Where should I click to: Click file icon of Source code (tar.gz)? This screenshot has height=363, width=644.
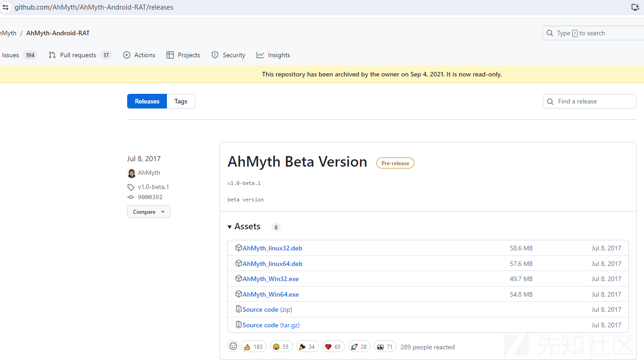pyautogui.click(x=239, y=325)
